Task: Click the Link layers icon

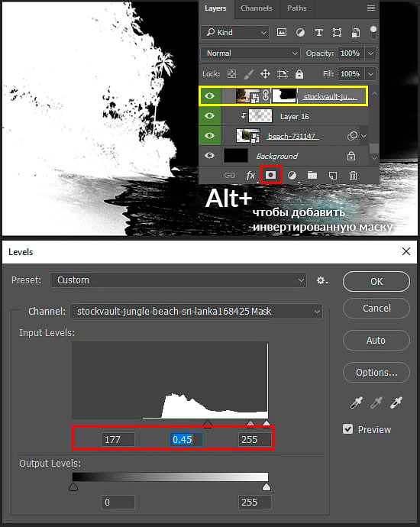Action: pyautogui.click(x=230, y=175)
